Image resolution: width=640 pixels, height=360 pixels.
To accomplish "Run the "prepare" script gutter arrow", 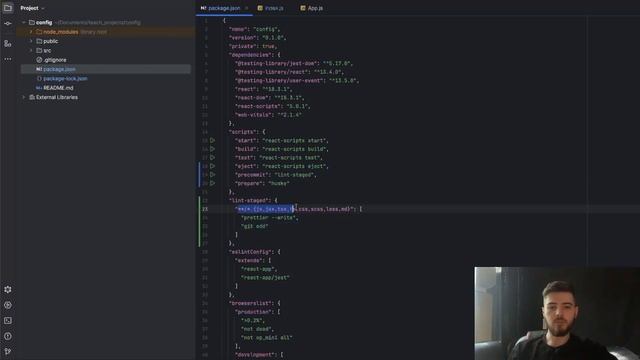I will click(x=212, y=183).
